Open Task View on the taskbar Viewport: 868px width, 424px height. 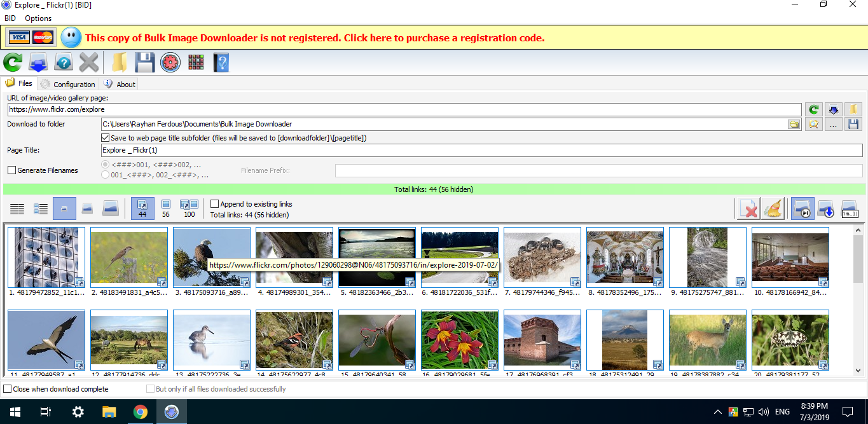(46, 412)
